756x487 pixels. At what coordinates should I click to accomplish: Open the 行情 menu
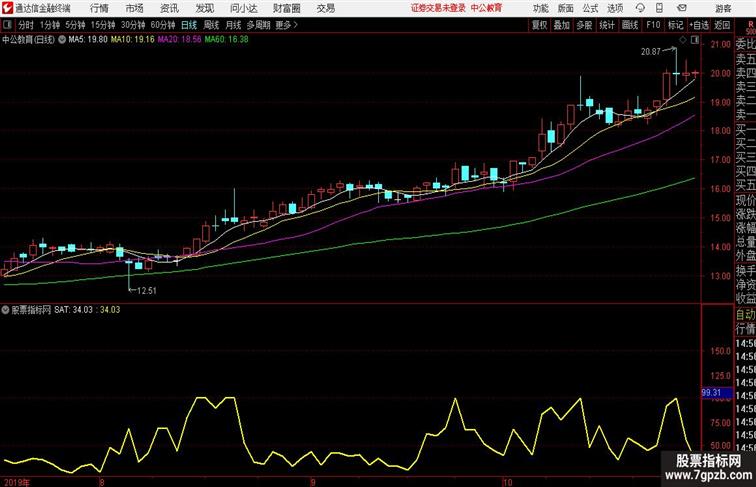tap(99, 8)
